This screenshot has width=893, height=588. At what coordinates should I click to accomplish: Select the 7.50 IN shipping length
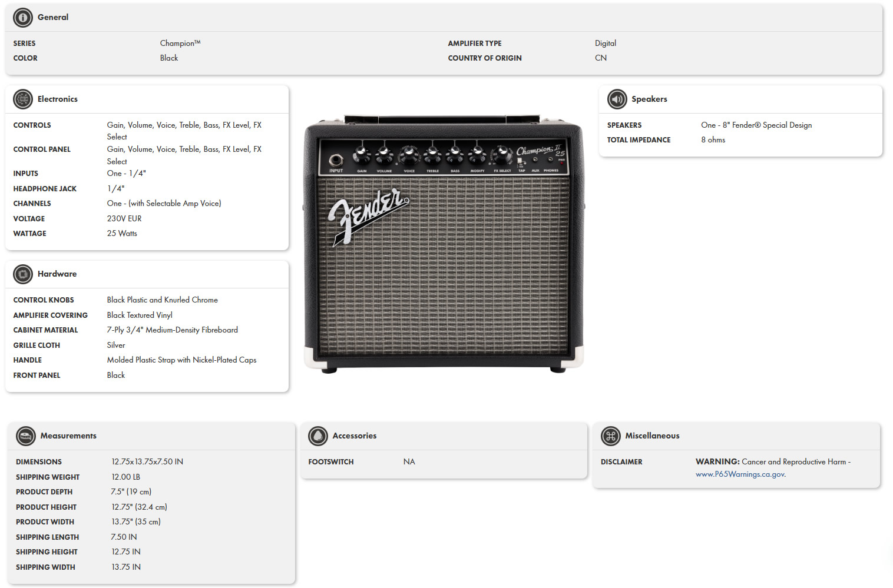click(x=124, y=537)
